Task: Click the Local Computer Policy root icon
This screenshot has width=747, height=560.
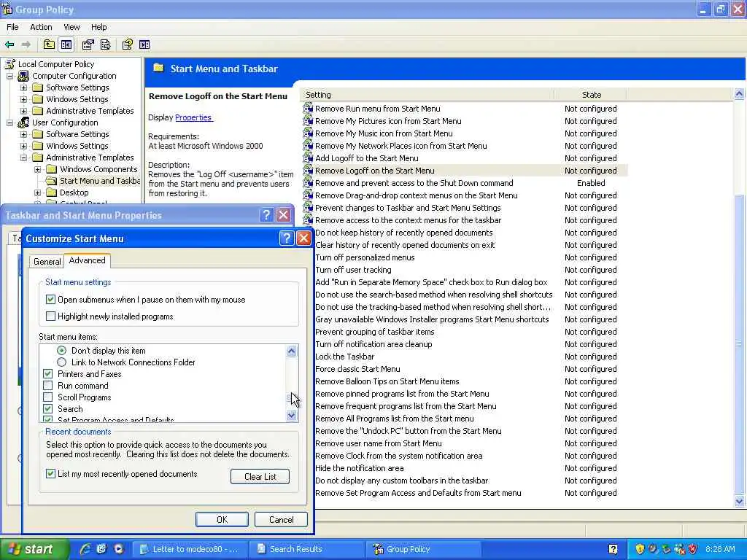Action: coord(10,64)
